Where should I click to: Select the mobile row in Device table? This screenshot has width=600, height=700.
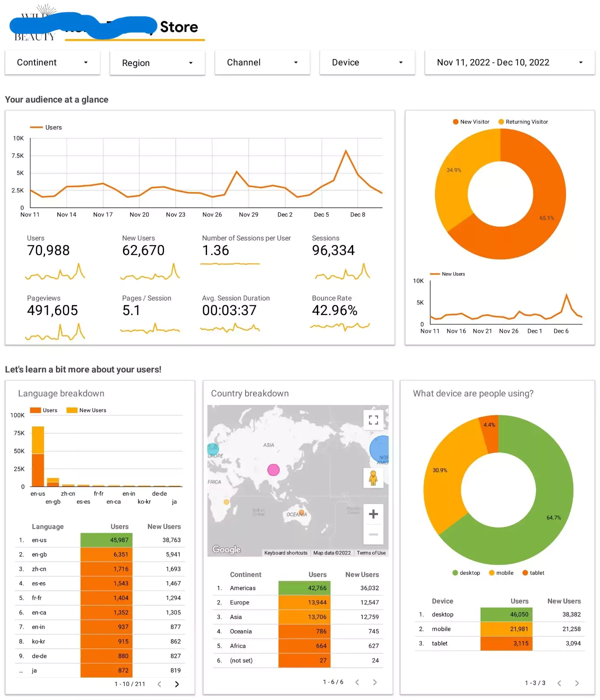500,629
